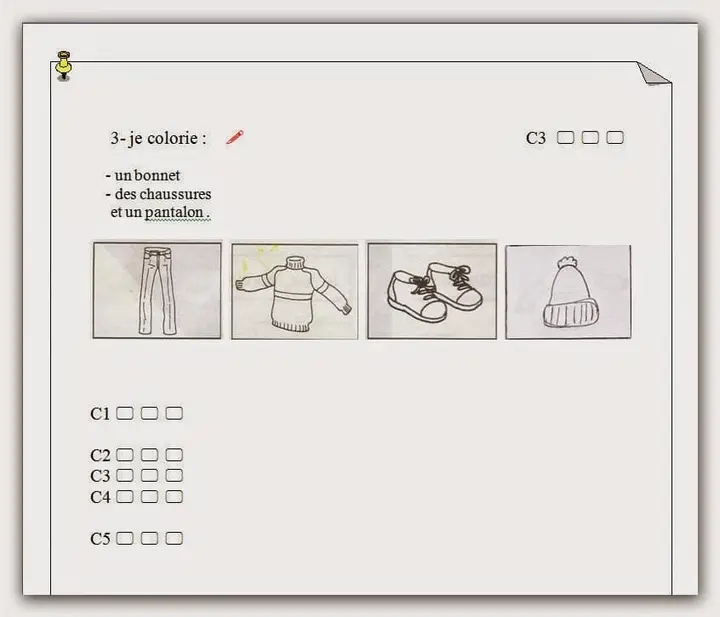
Task: Tick the middle box in the C1 row
Action: pos(149,413)
